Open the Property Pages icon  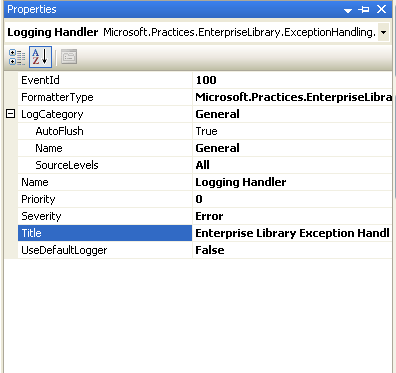tap(69, 57)
